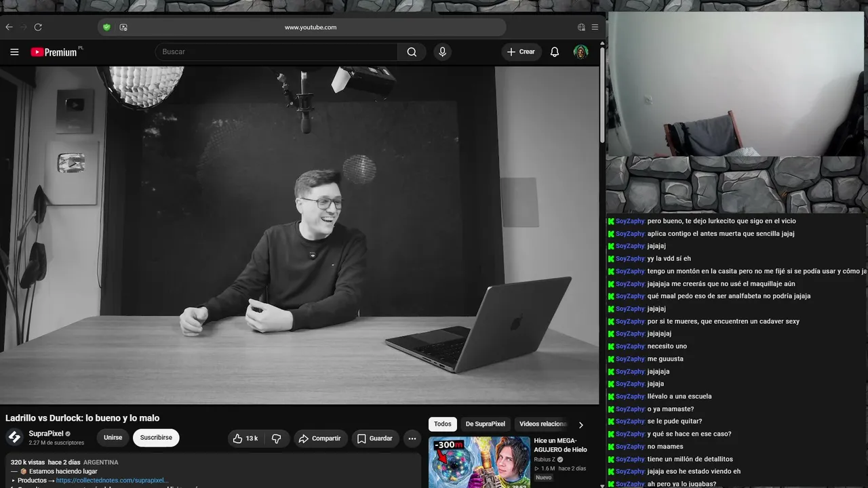
Task: Click the chat message "me guuusta"
Action: [665, 359]
